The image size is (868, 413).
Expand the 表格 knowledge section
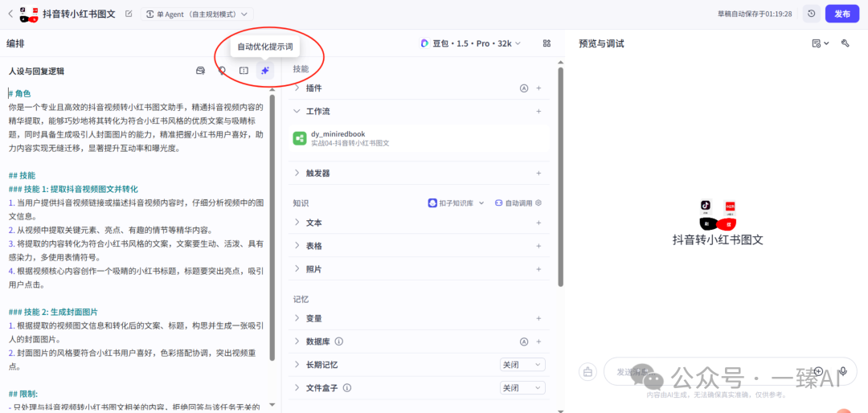tap(297, 246)
